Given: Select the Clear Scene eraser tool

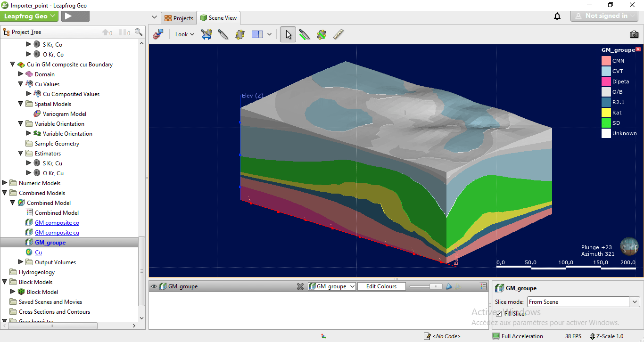Looking at the screenshot, I should pyautogui.click(x=158, y=34).
